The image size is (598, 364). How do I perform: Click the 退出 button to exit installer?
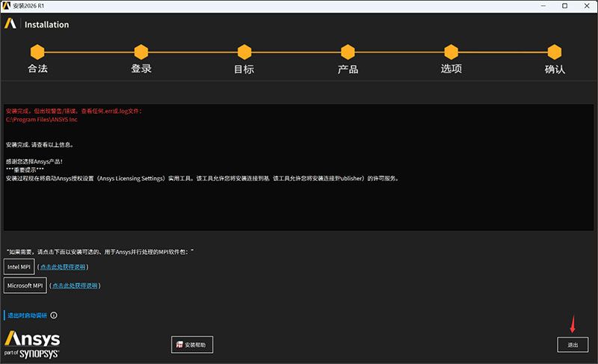pos(573,345)
